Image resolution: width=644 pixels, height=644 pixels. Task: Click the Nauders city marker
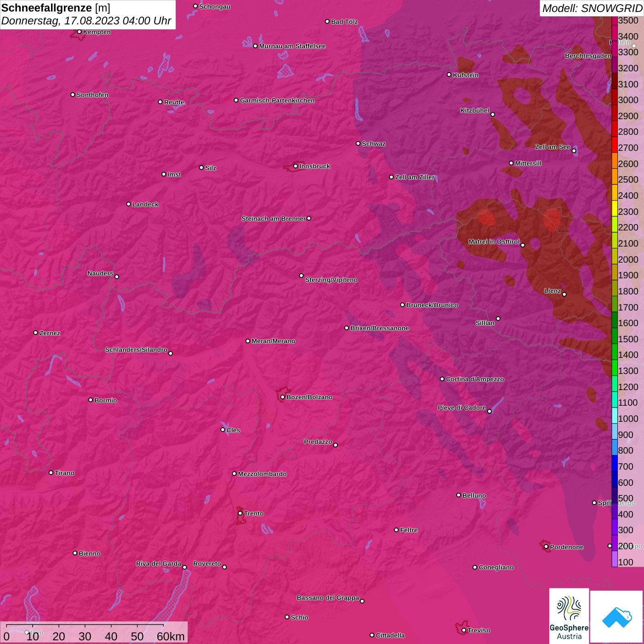(117, 276)
